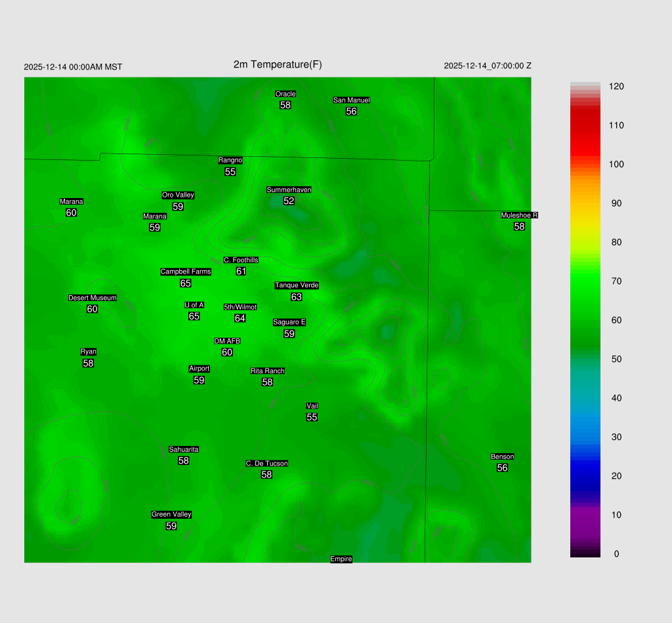Screen dimensions: 672x623
Task: Select the Green Valley station label
Action: coord(171,515)
